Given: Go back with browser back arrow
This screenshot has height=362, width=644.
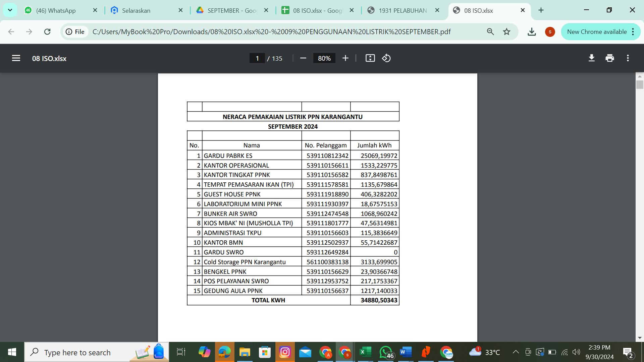Looking at the screenshot, I should pos(11,32).
